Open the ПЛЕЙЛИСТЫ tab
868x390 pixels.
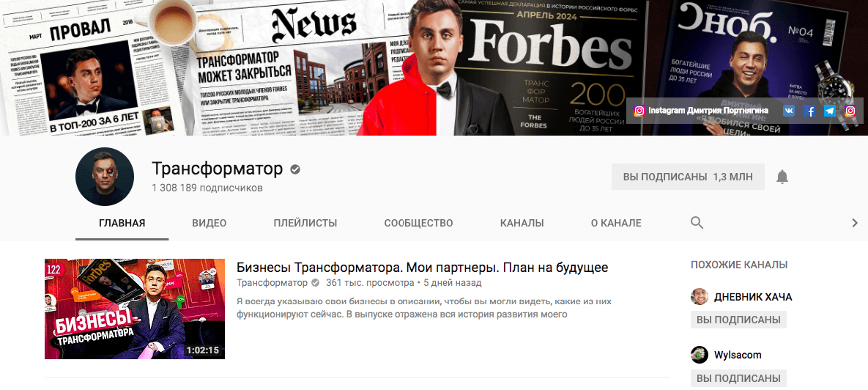(x=305, y=224)
